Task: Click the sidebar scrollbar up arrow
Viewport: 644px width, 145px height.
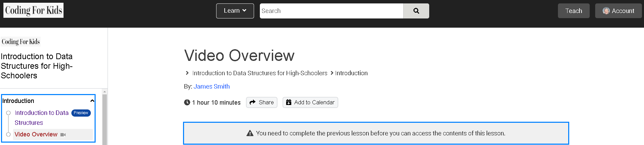Action: click(x=105, y=92)
